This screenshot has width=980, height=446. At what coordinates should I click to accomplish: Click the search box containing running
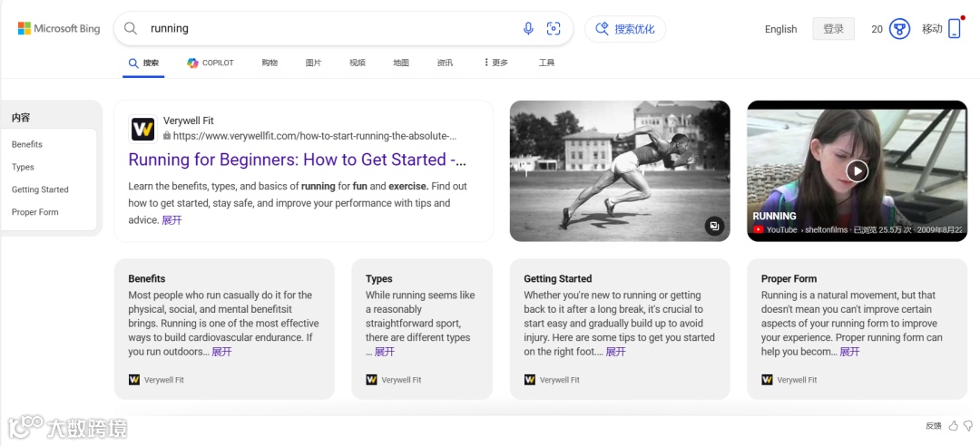(327, 29)
